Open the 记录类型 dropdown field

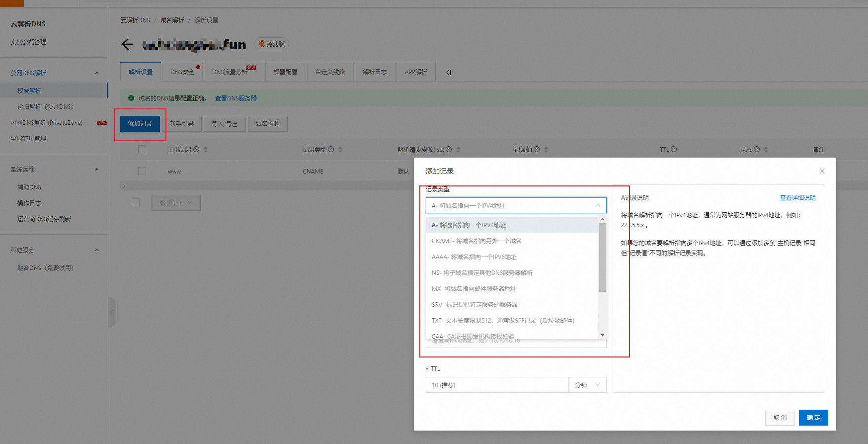tap(516, 205)
